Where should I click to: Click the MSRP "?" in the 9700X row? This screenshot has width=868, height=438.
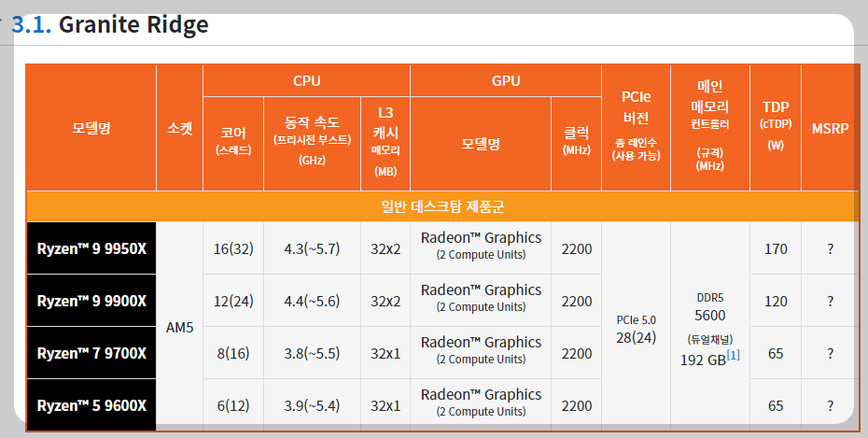click(x=830, y=353)
